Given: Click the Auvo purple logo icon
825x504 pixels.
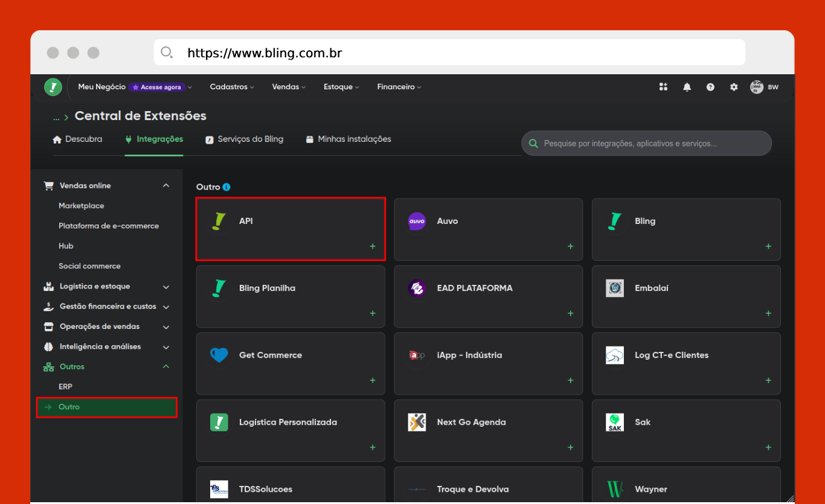Looking at the screenshot, I should (x=417, y=222).
